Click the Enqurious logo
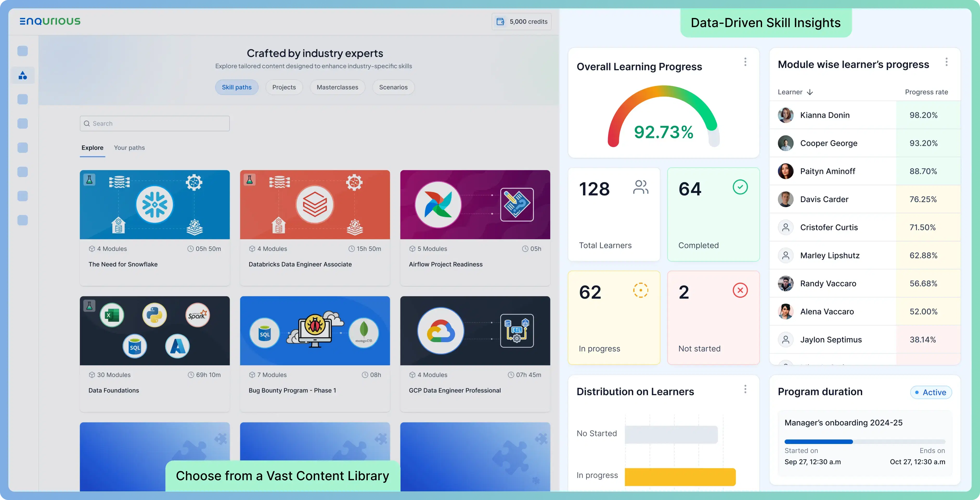 pyautogui.click(x=50, y=21)
